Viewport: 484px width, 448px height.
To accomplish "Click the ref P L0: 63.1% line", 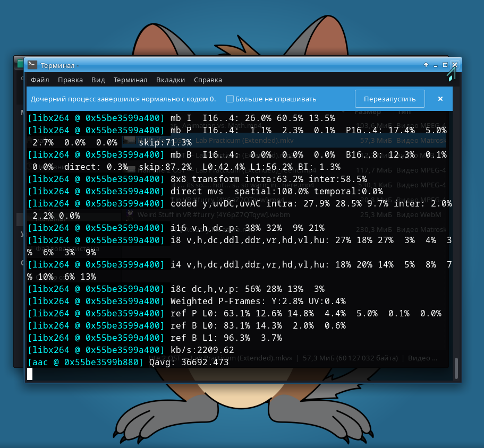I will [306, 313].
